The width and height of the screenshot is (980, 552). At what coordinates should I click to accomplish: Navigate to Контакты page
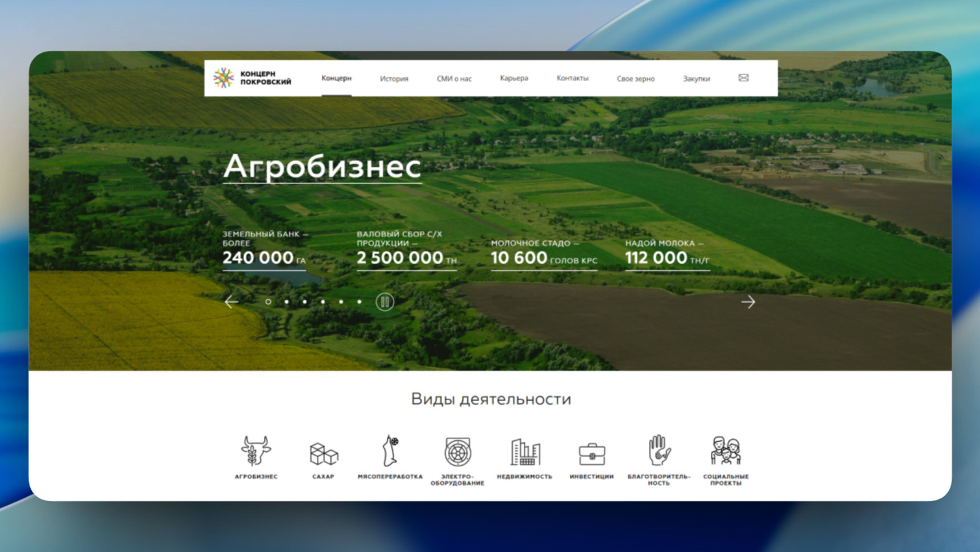pos(572,78)
